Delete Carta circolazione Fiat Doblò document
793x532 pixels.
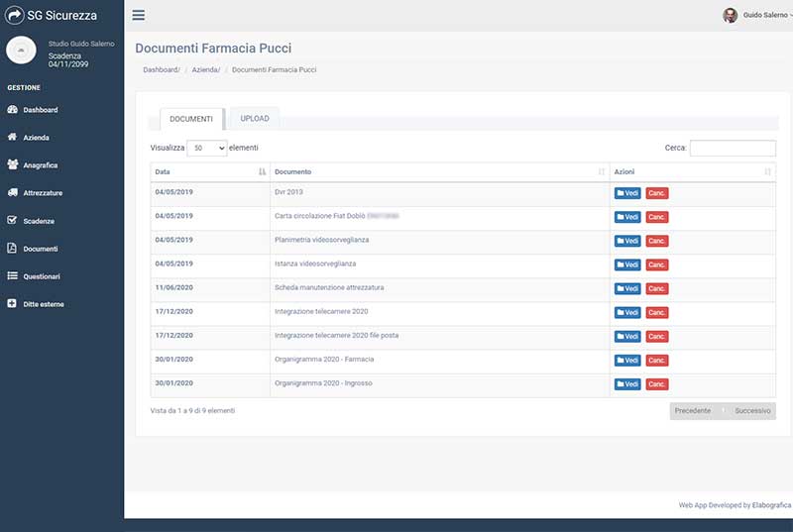pyautogui.click(x=657, y=217)
